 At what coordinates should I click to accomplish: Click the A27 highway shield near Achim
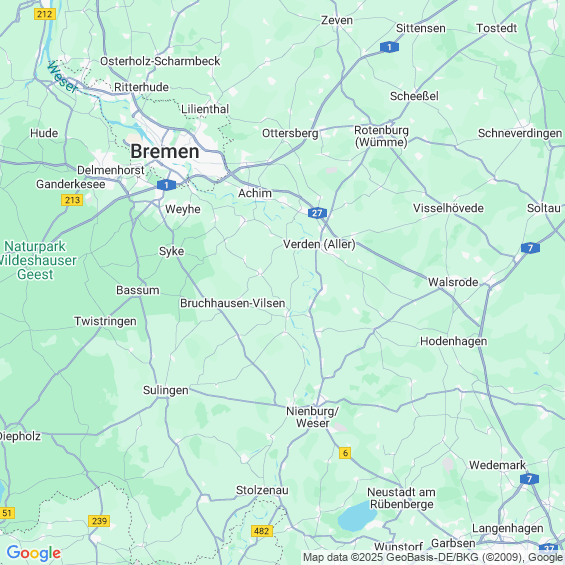point(317,213)
